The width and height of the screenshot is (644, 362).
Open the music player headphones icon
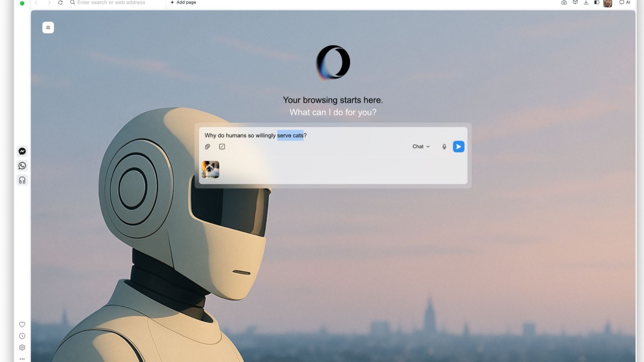[22, 180]
